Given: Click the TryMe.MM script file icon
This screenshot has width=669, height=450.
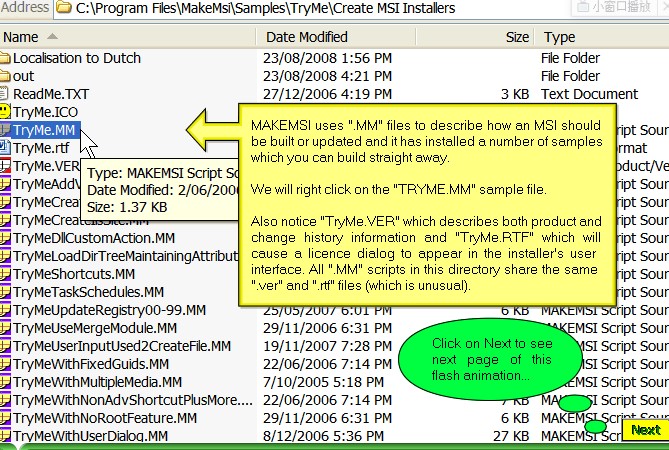Looking at the screenshot, I should click(5, 130).
